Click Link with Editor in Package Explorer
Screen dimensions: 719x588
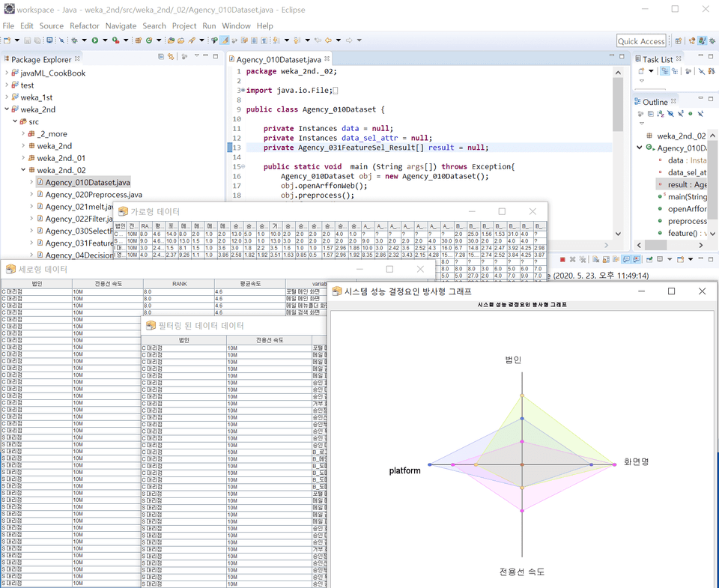pyautogui.click(x=172, y=56)
